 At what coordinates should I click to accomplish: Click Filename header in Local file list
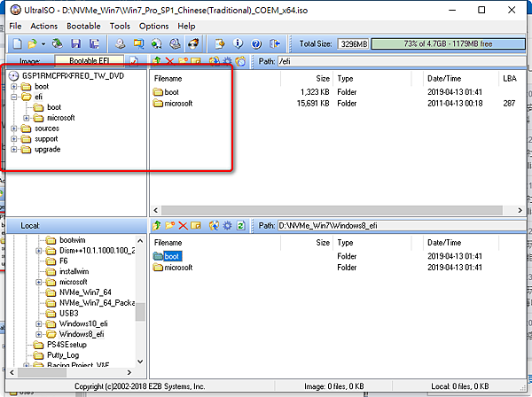click(215, 243)
